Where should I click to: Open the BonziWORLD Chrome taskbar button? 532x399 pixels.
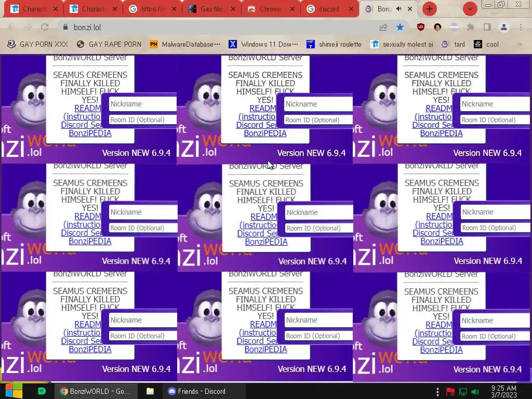[x=96, y=391]
